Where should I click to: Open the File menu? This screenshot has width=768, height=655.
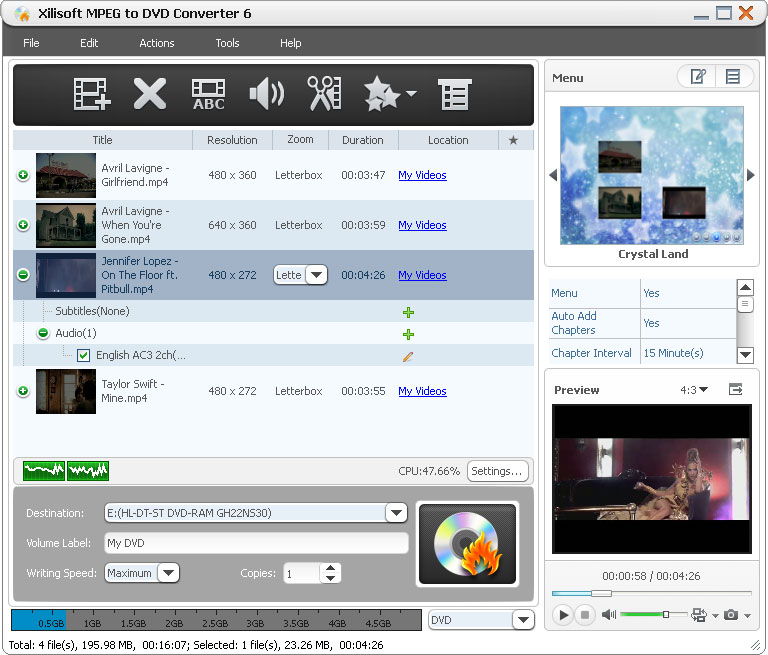pos(31,43)
